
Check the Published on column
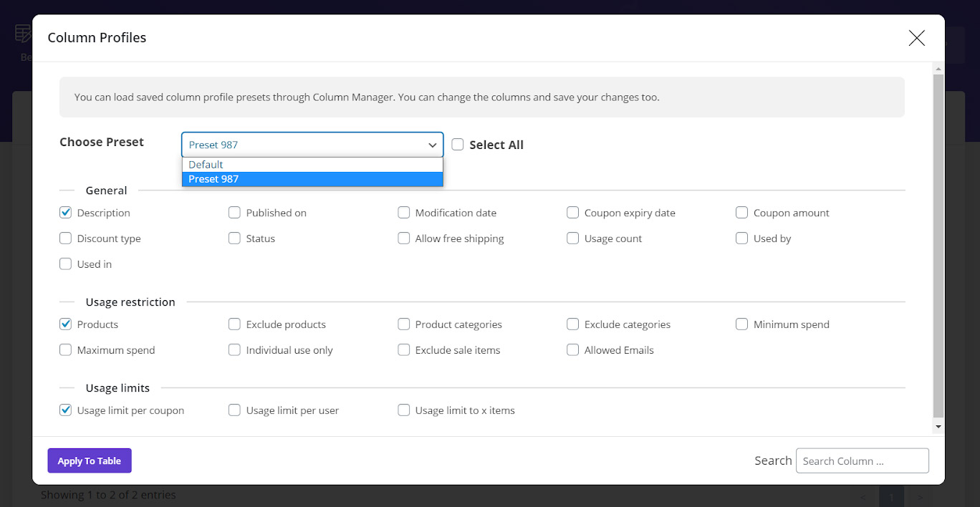[234, 213]
